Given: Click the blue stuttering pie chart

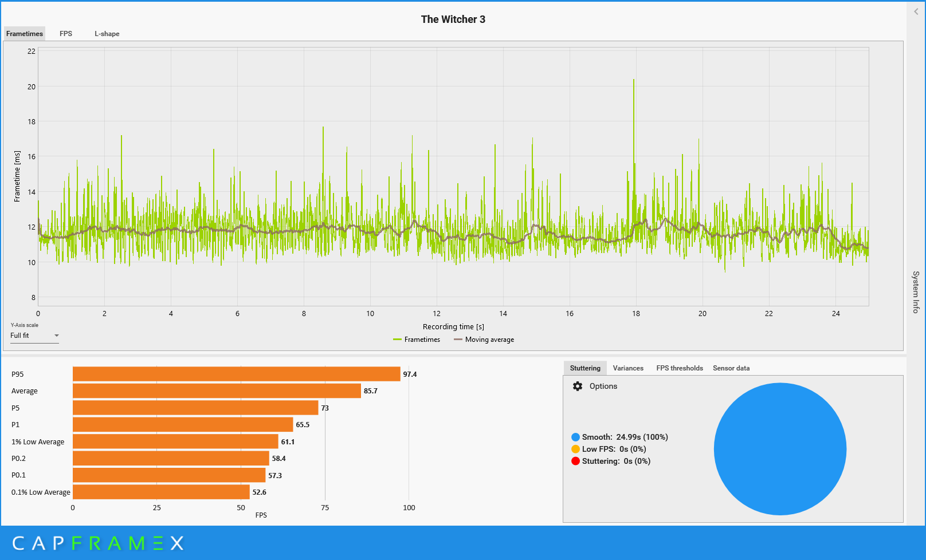Looking at the screenshot, I should [780, 449].
